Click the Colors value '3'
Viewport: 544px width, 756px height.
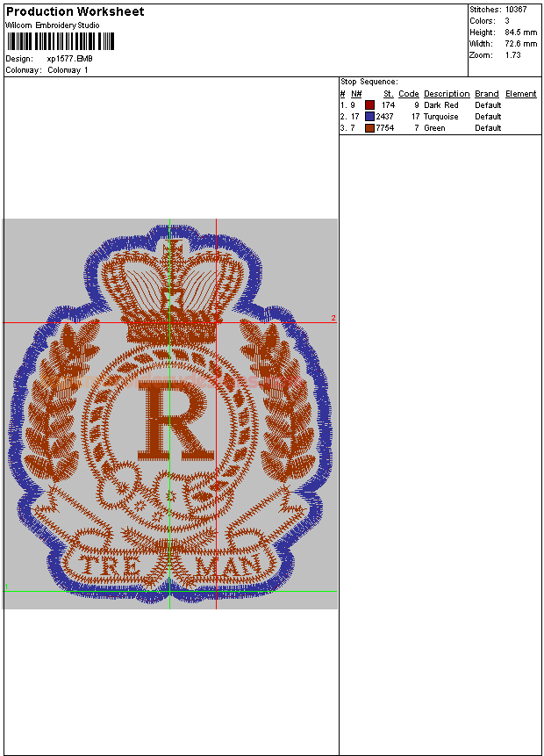tap(507, 21)
